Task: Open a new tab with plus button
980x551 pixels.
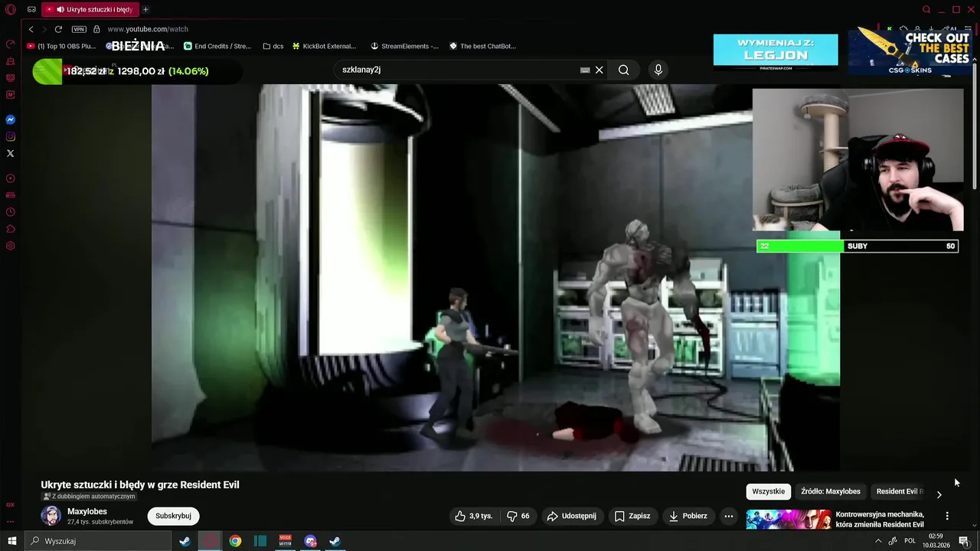Action: point(145,10)
